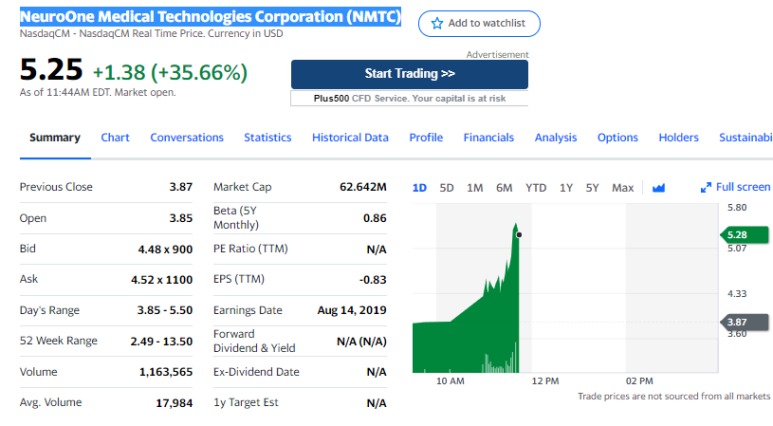Select the 6M chart range

coord(504,188)
